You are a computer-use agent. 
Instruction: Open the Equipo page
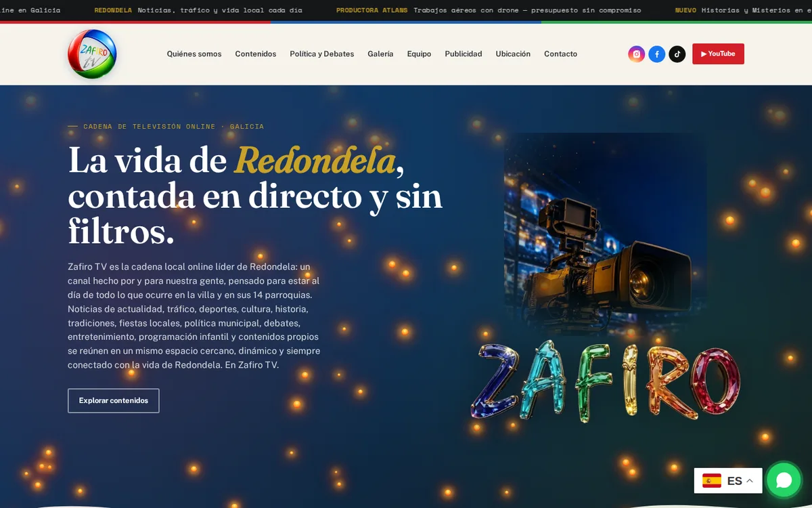click(x=419, y=54)
